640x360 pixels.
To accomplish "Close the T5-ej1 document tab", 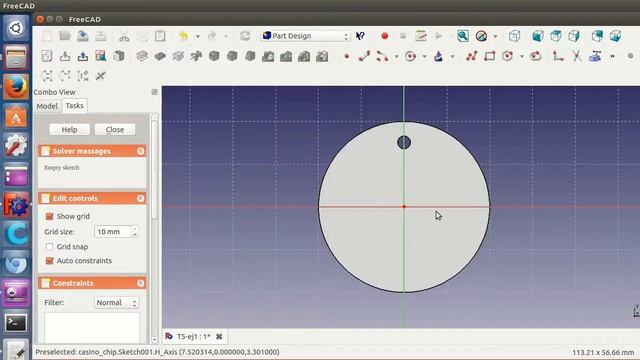I will 219,337.
